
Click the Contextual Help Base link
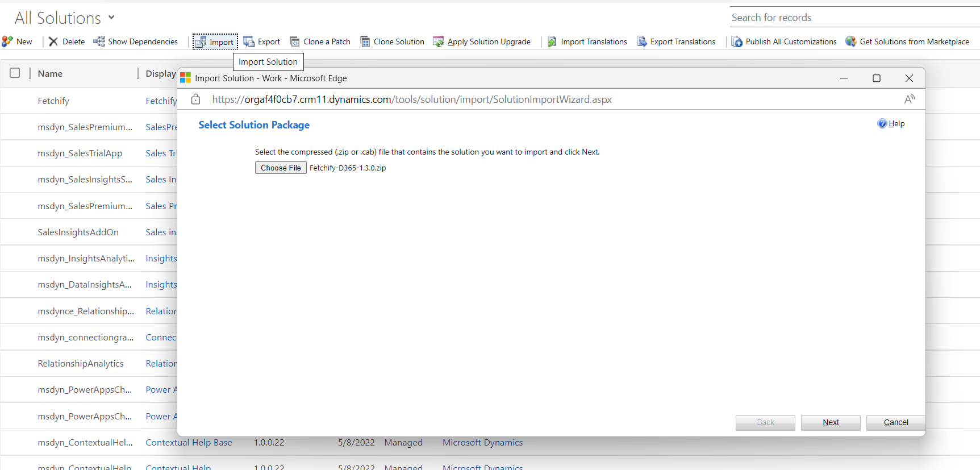tap(189, 442)
